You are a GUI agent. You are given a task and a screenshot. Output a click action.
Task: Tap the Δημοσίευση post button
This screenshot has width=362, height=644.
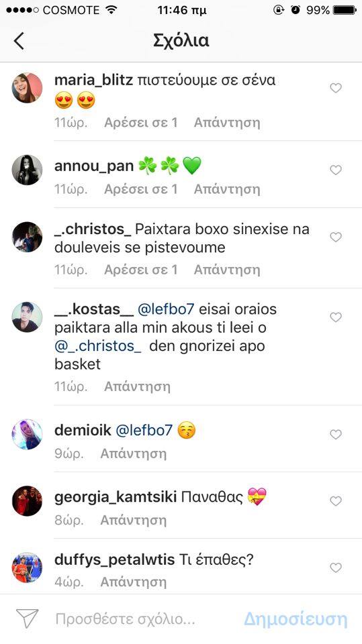pyautogui.click(x=296, y=619)
